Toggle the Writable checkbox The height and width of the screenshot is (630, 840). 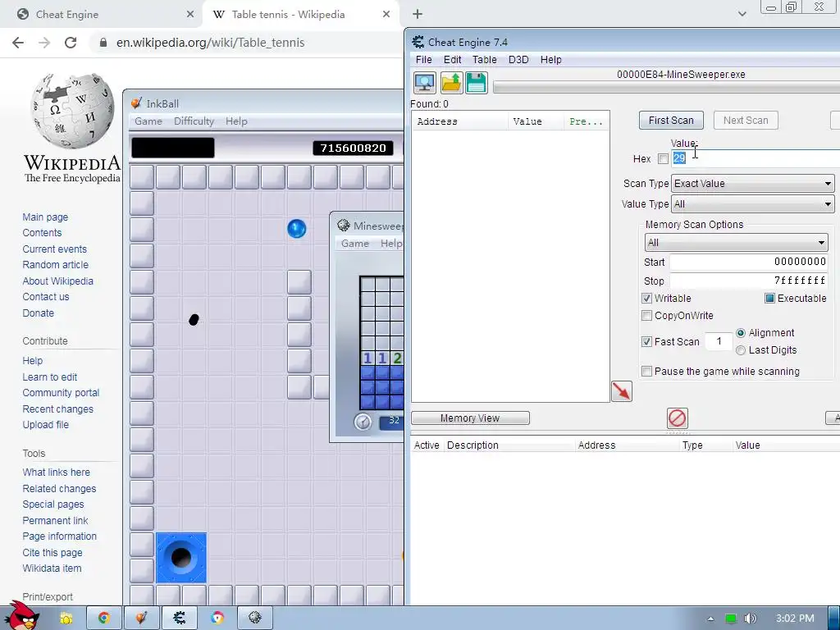pyautogui.click(x=646, y=299)
